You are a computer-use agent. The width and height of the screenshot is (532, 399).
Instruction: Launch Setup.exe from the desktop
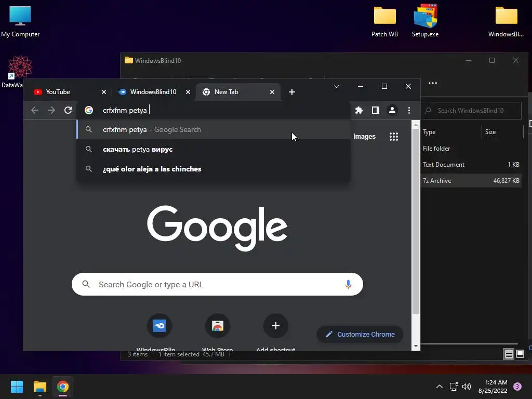point(425,21)
